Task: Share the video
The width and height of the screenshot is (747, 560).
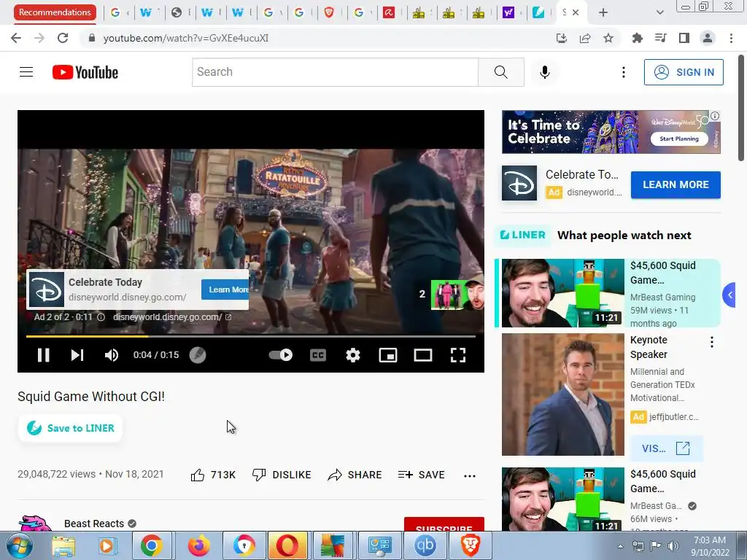Action: pos(355,475)
